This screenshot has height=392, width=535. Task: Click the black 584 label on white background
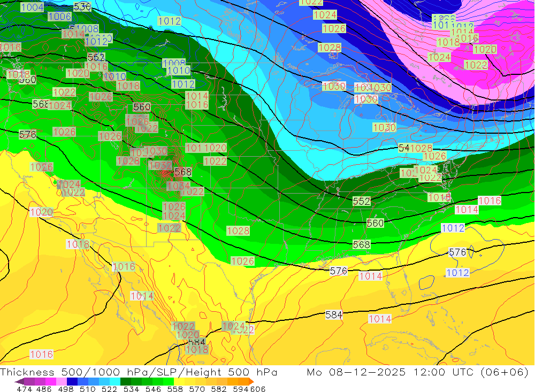point(334,314)
